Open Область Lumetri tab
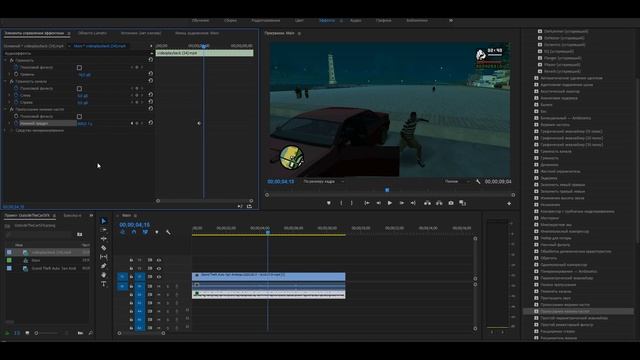The height and width of the screenshot is (360, 640). (x=92, y=33)
